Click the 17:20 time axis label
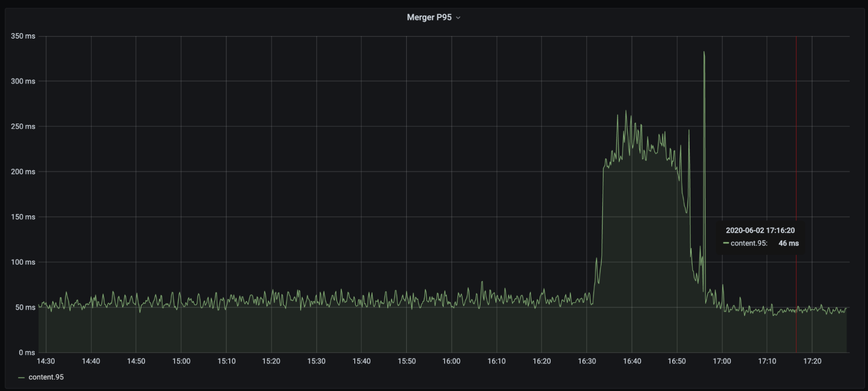Viewport: 868px width, 391px height. point(812,361)
